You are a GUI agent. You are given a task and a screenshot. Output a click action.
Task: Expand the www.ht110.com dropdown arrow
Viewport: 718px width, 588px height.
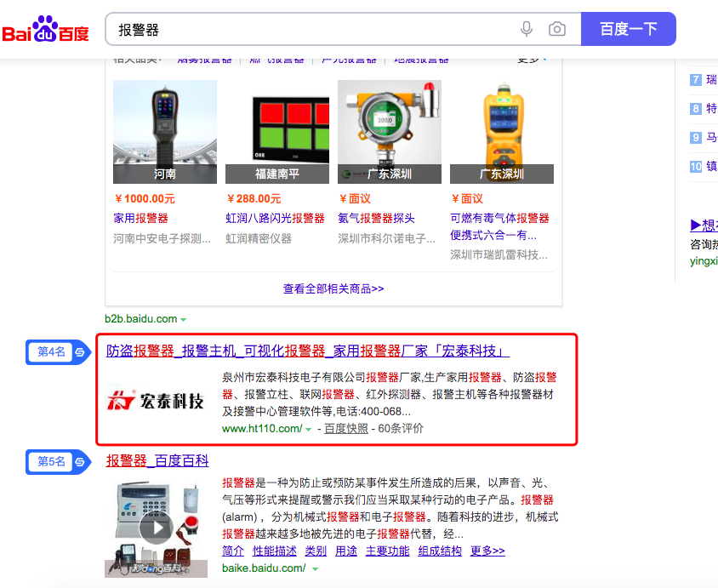pos(309,430)
